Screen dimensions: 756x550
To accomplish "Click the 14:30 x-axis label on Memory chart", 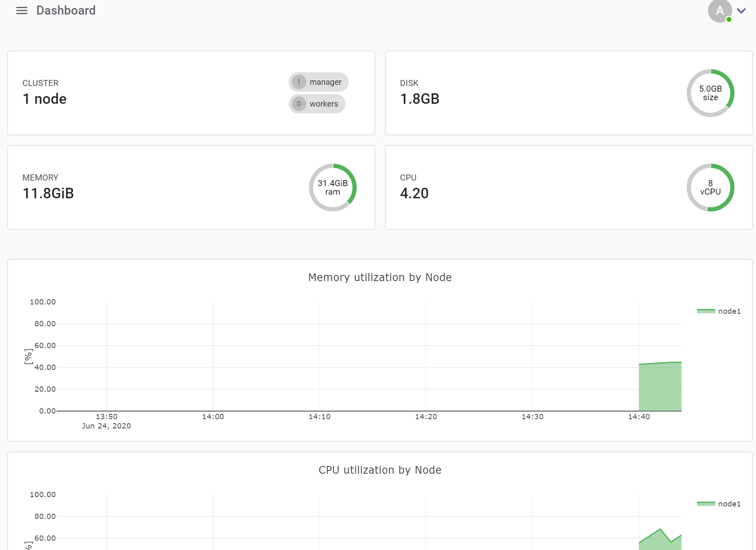I will [532, 417].
